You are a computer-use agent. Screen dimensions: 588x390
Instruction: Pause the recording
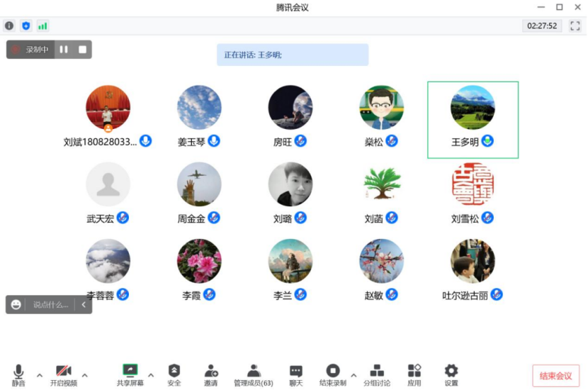point(64,49)
